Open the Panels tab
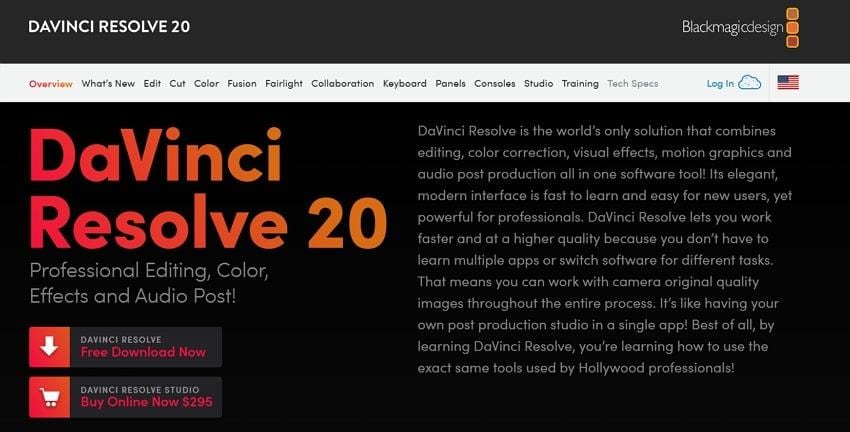850x432 pixels. click(x=450, y=83)
